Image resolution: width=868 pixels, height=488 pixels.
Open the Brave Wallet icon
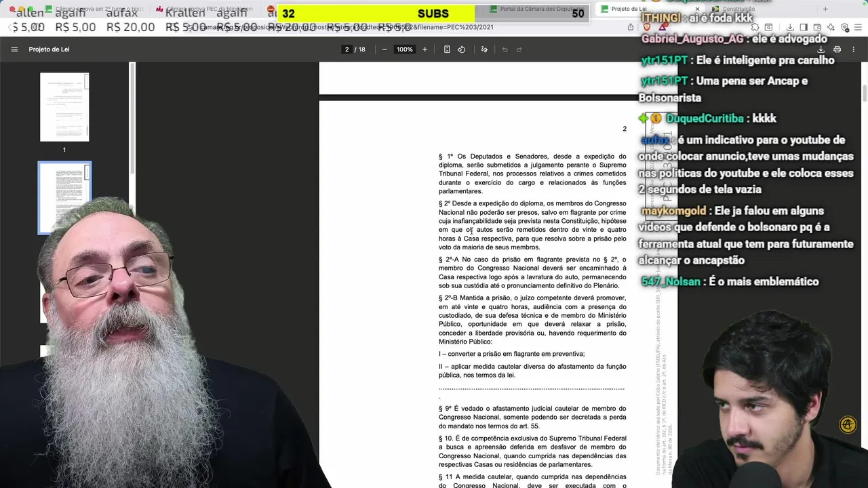[817, 27]
